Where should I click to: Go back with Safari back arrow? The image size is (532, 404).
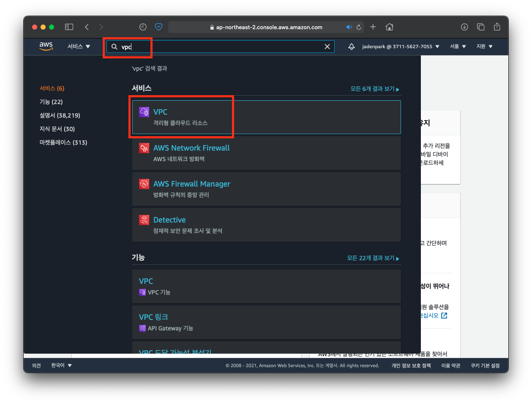[x=87, y=27]
